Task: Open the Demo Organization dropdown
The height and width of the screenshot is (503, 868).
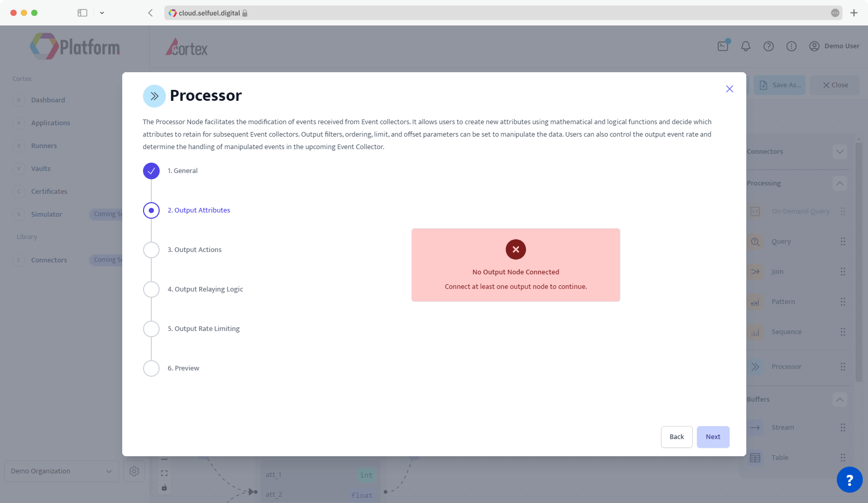Action: (x=61, y=471)
